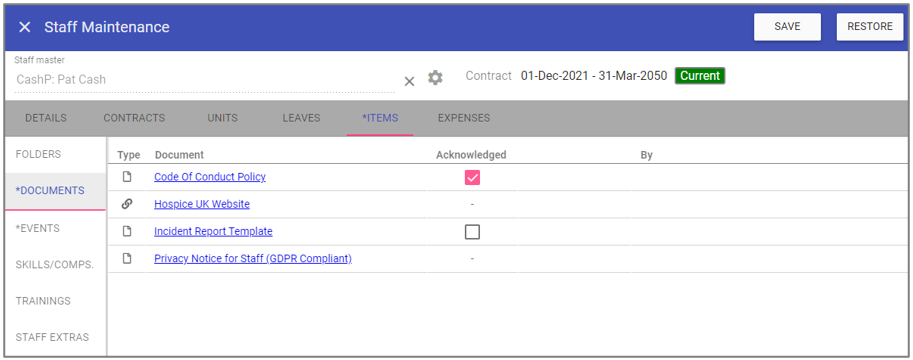Open Skills/Comps. side section

55,264
